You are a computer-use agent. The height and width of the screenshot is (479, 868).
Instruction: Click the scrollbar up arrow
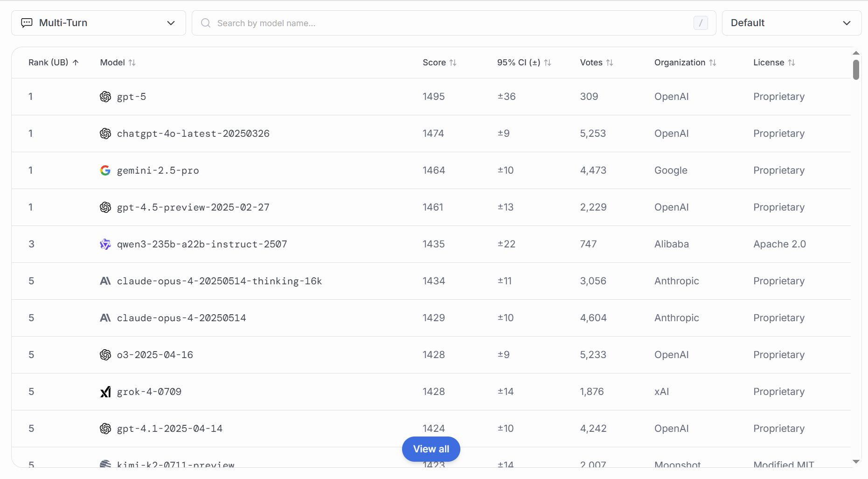pos(856,53)
